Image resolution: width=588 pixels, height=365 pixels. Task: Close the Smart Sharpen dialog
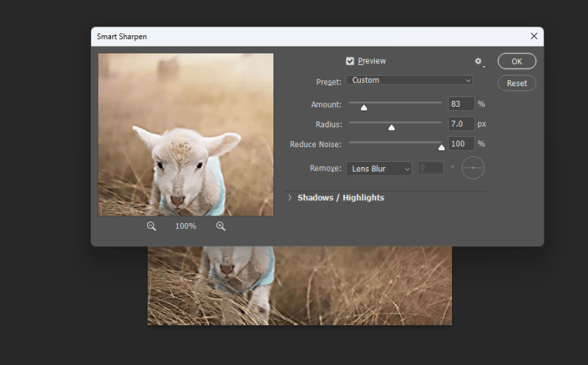[x=534, y=36]
